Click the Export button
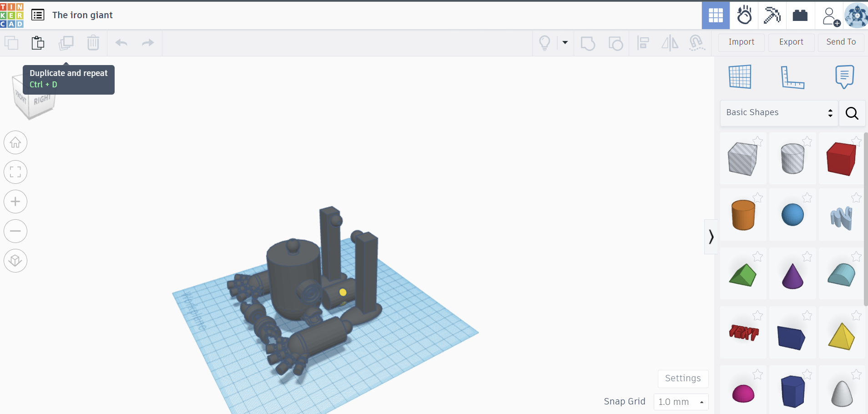The width and height of the screenshot is (868, 414). (791, 42)
